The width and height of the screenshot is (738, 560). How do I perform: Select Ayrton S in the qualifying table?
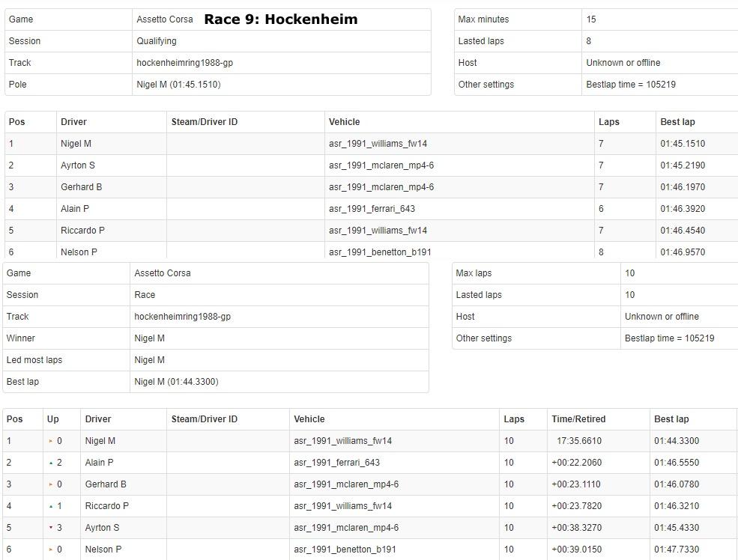(x=78, y=165)
